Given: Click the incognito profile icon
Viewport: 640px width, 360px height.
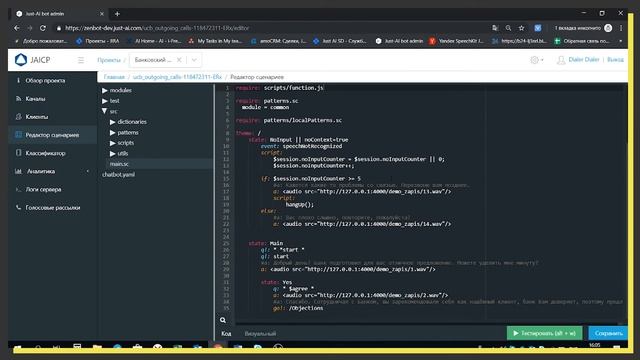Looking at the screenshot, I should tap(608, 28).
